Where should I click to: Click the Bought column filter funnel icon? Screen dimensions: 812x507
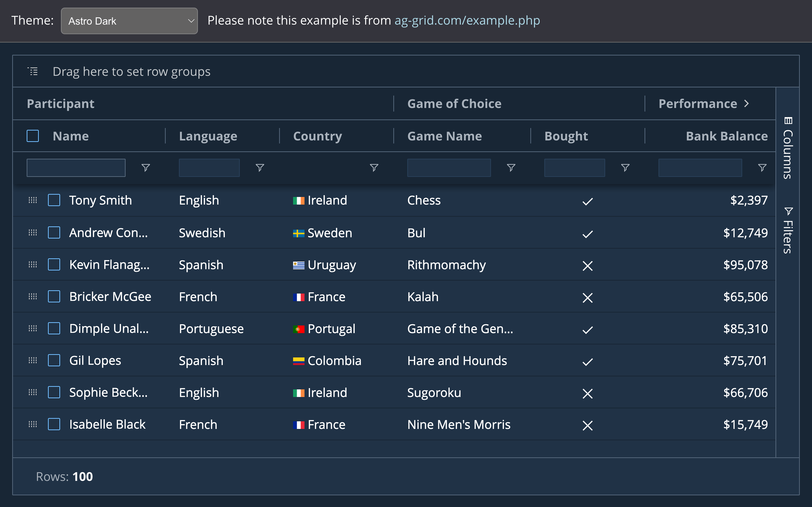click(x=625, y=168)
